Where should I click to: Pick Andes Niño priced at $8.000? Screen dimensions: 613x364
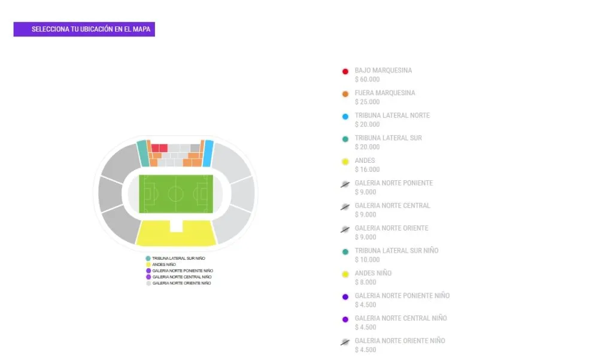[x=372, y=277]
